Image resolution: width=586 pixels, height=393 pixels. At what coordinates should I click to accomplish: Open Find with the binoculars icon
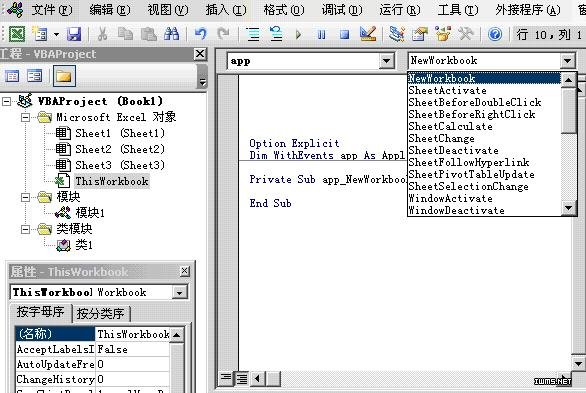[172, 34]
